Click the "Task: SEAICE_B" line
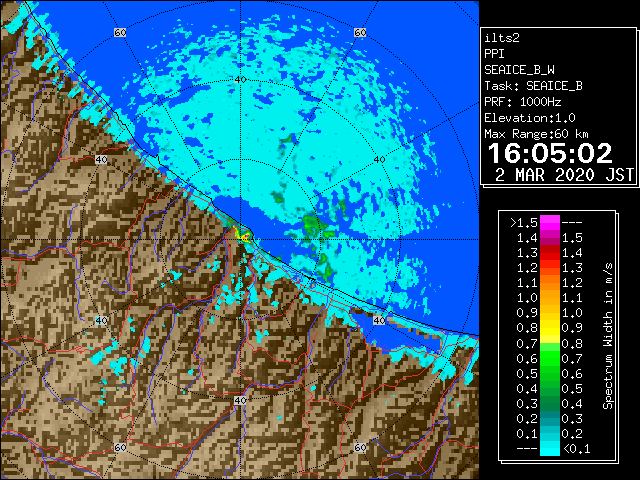Viewport: 640px width, 480px height. [533, 86]
